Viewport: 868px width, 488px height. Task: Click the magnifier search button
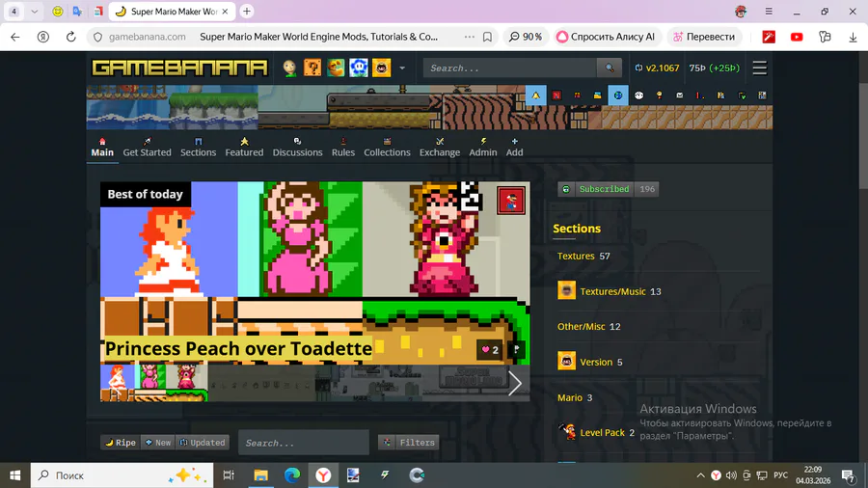click(x=610, y=68)
